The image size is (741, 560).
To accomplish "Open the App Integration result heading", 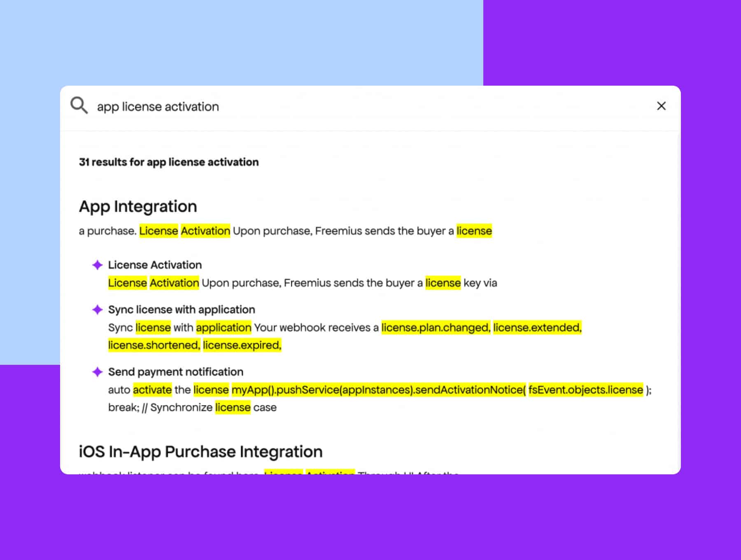I will (138, 206).
